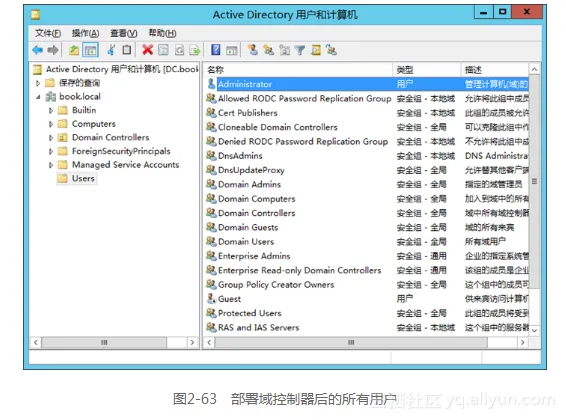566x420 pixels.
Task: Sort by the 类型 column header
Action: (427, 70)
